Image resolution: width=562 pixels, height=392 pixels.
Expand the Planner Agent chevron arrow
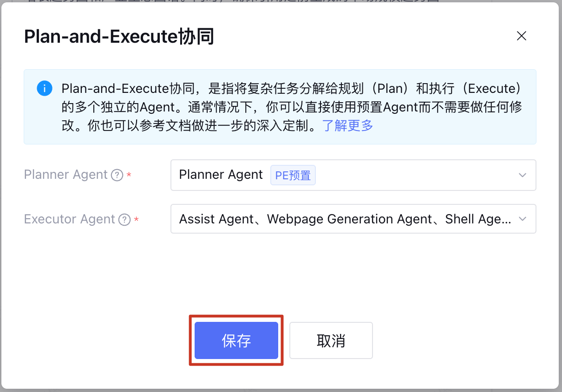tap(523, 175)
